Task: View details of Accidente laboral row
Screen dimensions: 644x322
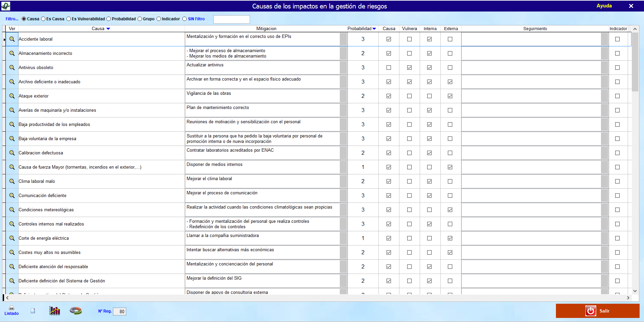Action: pyautogui.click(x=12, y=39)
